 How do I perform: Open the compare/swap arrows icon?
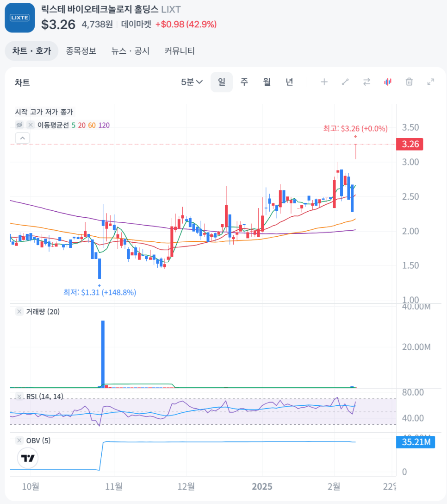[366, 82]
